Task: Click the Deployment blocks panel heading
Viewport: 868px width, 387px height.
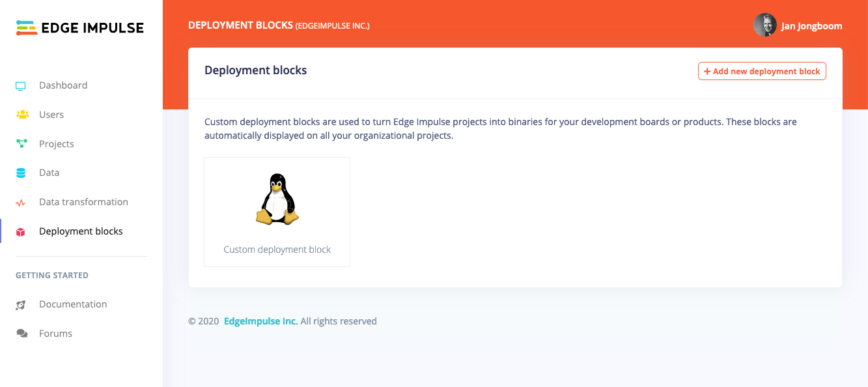Action: 256,70
